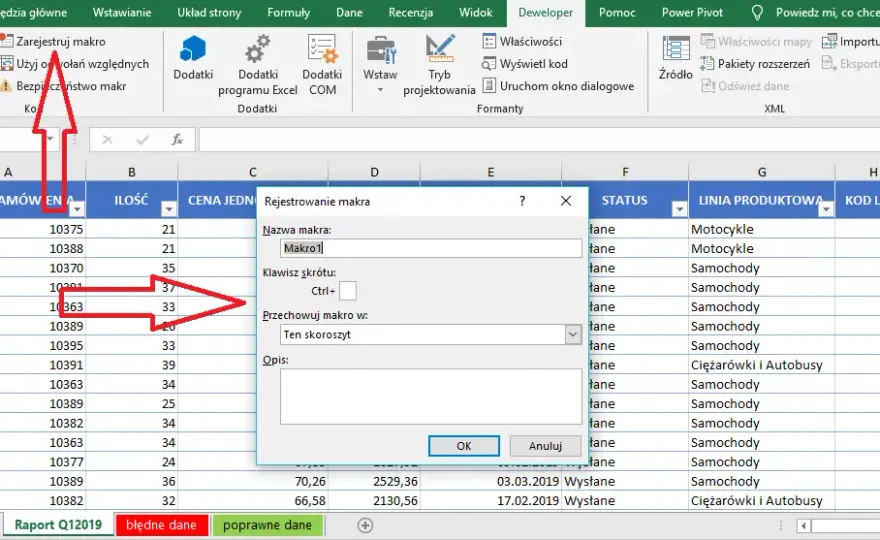This screenshot has width=880, height=540.
Task: Select the Deweloper tab
Action: click(546, 13)
